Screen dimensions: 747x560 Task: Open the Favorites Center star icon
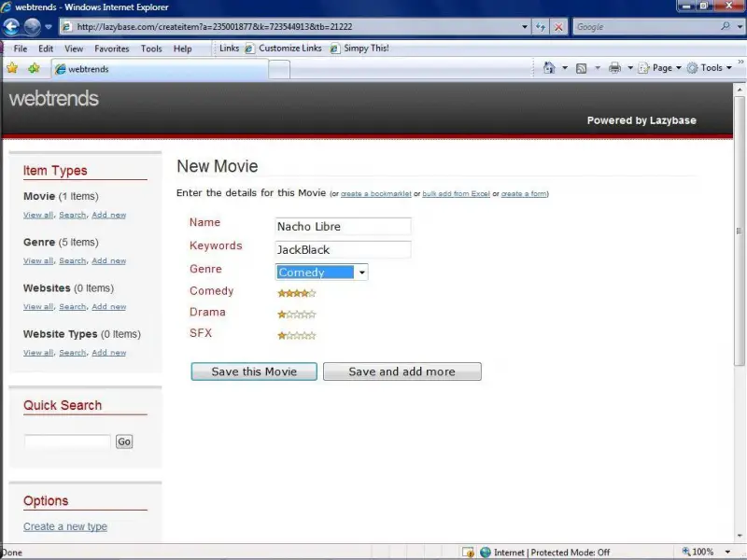[12, 68]
